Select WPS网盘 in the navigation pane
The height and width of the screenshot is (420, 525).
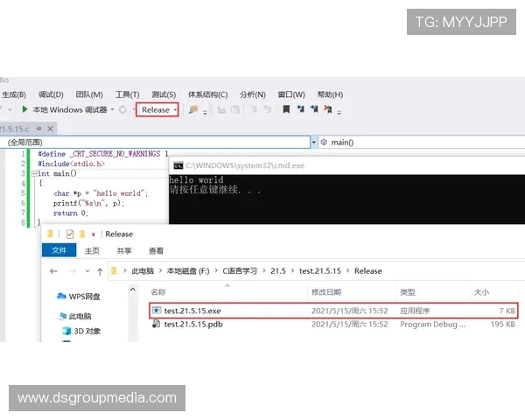coord(79,297)
